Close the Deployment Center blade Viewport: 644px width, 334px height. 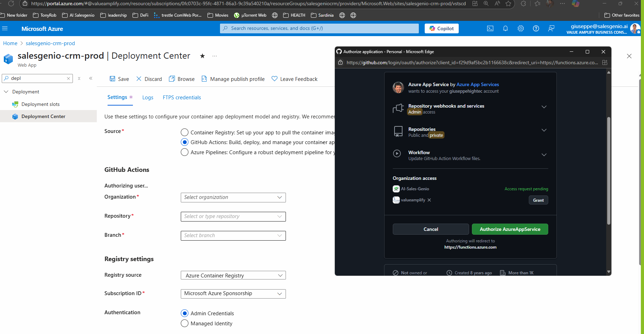point(629,56)
